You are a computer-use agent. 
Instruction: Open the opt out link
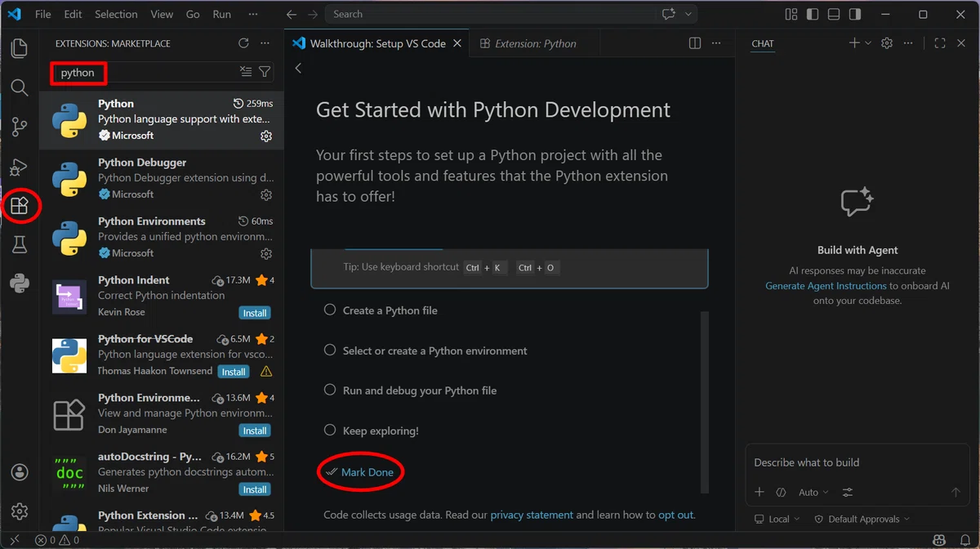tap(675, 515)
